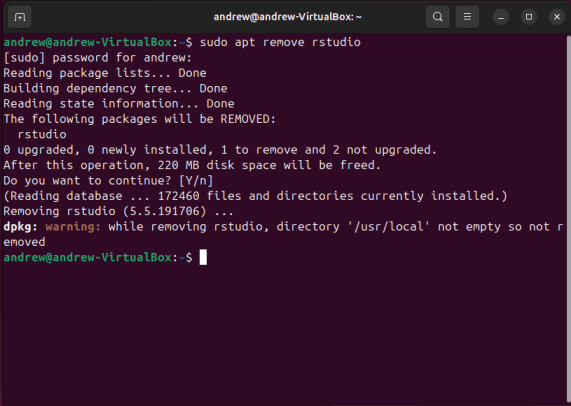Click '0 upgraded, 0 newly installed' line
Screen dimensions: 571x406
tap(220, 150)
